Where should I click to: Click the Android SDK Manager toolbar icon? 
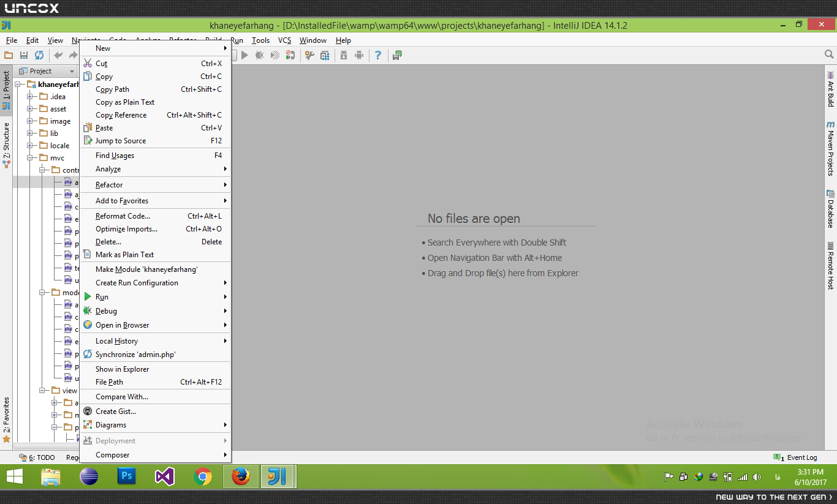(344, 55)
